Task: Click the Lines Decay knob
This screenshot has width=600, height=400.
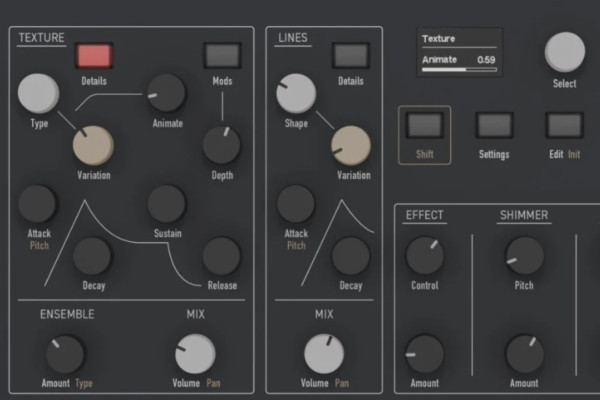Action: (351, 256)
